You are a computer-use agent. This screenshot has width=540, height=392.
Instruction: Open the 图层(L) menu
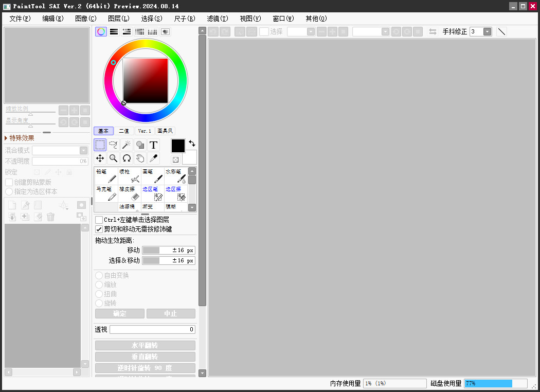[118, 19]
